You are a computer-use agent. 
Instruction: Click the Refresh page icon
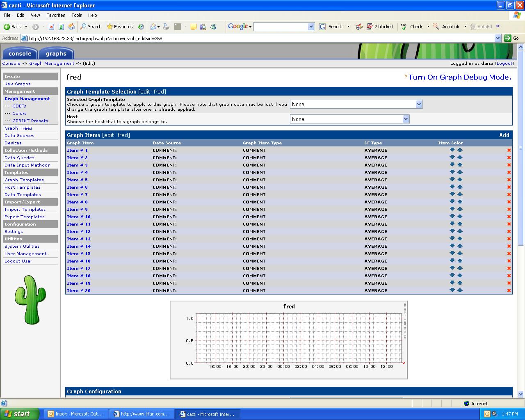point(61,27)
